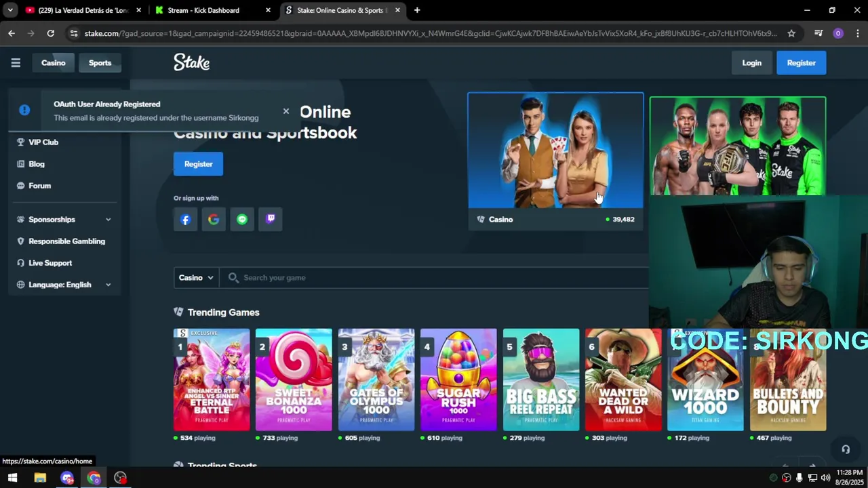Sign up with Line icon

[x=242, y=220]
